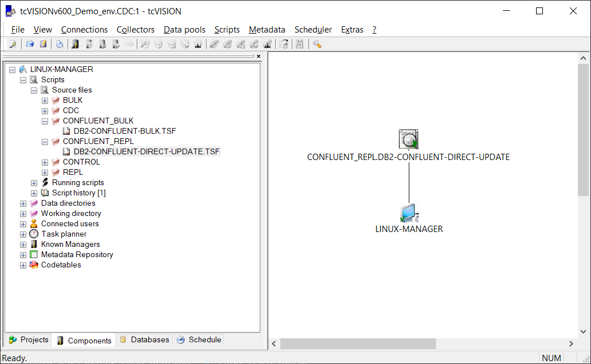Open the File menu
This screenshot has height=364, width=591.
click(x=18, y=30)
